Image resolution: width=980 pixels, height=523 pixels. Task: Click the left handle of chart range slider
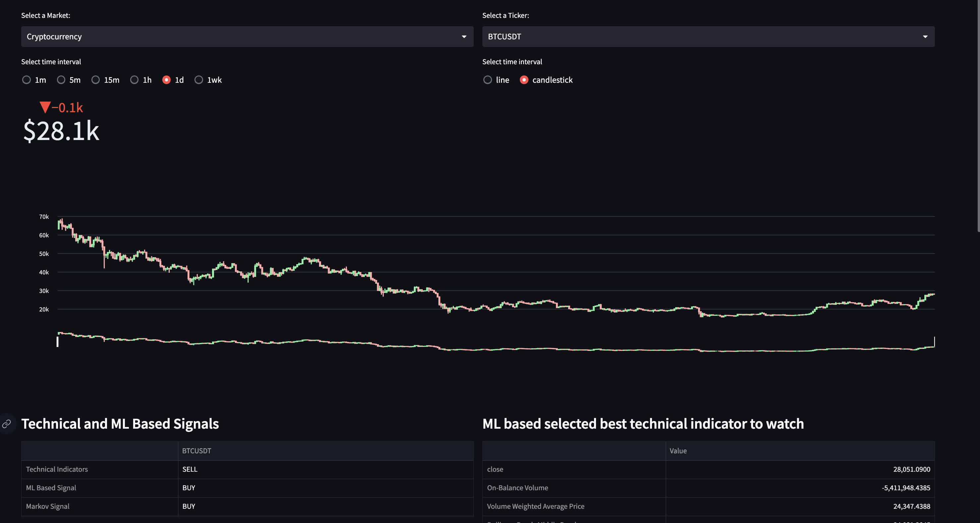click(x=57, y=341)
